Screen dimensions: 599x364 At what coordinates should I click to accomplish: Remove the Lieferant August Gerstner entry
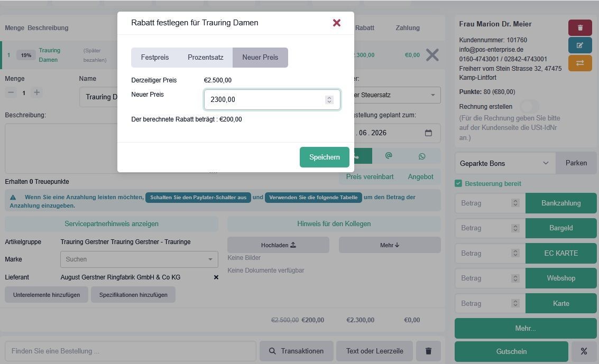[x=216, y=277]
